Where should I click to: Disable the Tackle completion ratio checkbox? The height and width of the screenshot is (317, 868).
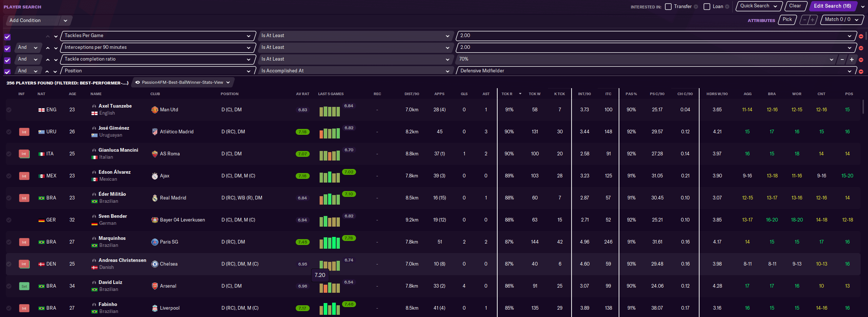7,61
